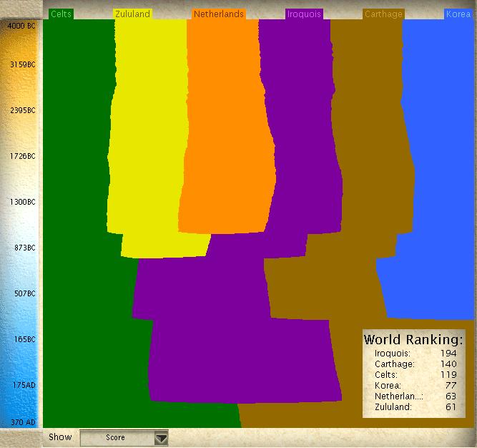477x448 pixels.
Task: Click the 507BC timeline label
Action: pos(25,293)
